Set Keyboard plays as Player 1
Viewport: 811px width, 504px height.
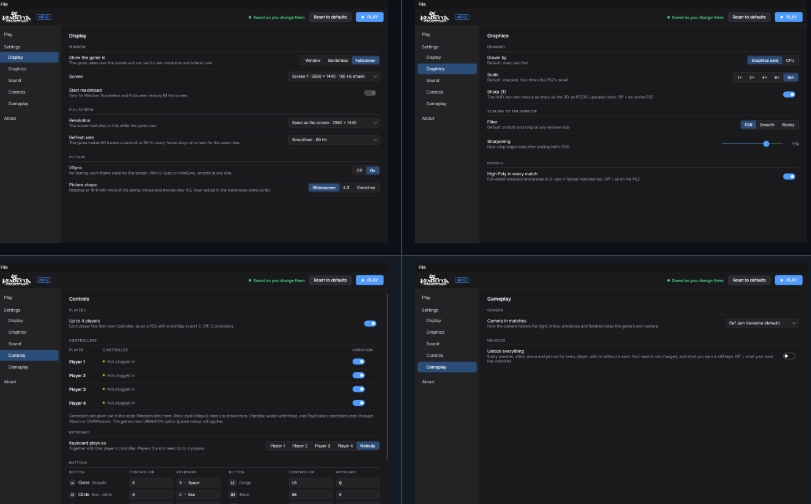[x=277, y=446]
